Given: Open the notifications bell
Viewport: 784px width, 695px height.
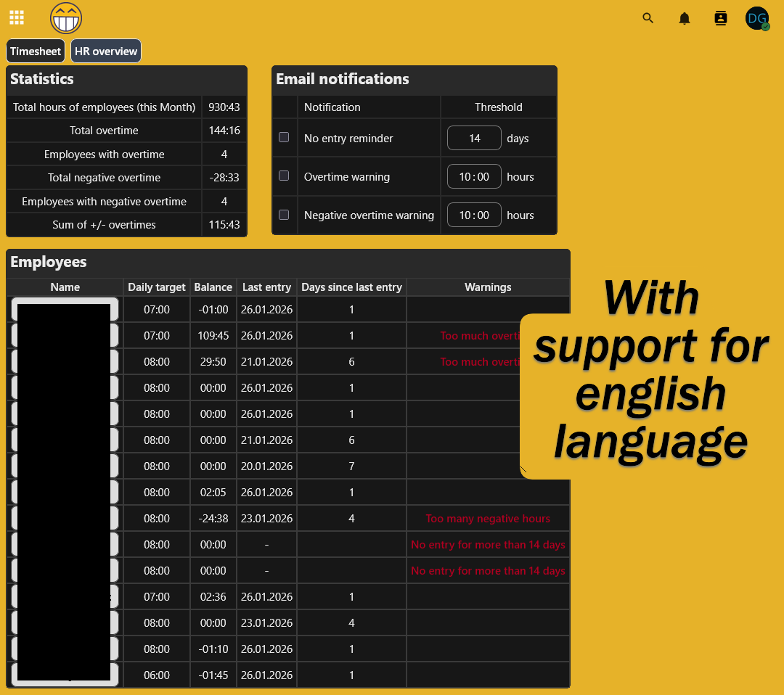Looking at the screenshot, I should point(684,18).
